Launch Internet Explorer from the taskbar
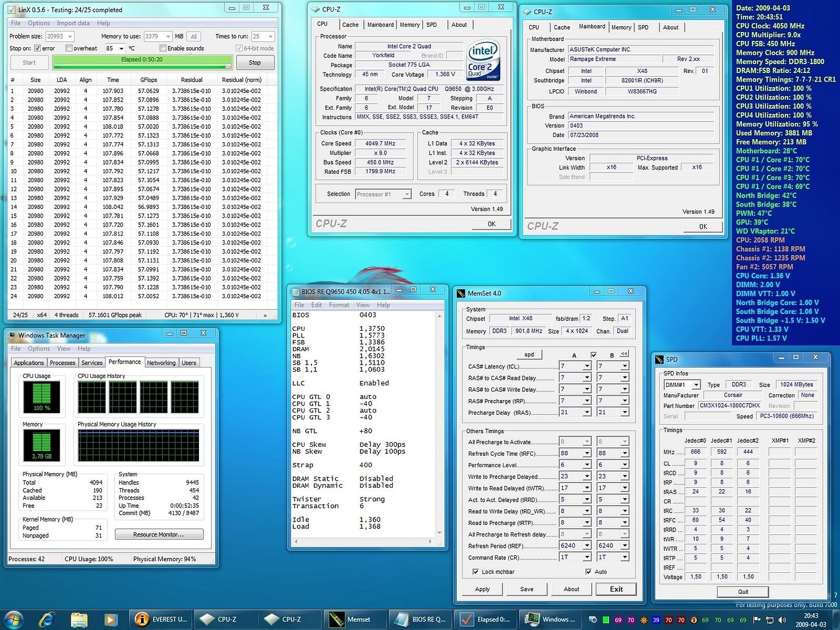The height and width of the screenshot is (630, 840). [x=46, y=619]
